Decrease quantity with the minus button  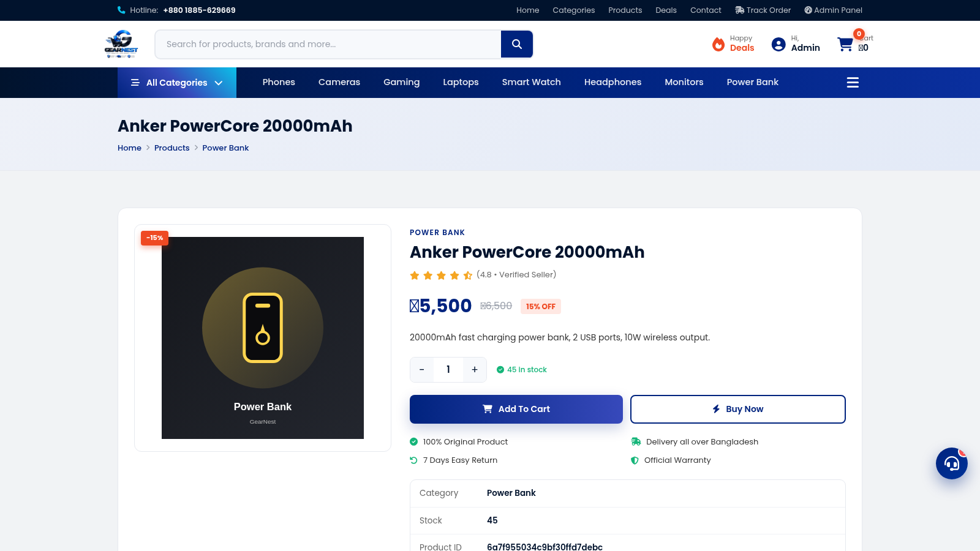coord(421,370)
